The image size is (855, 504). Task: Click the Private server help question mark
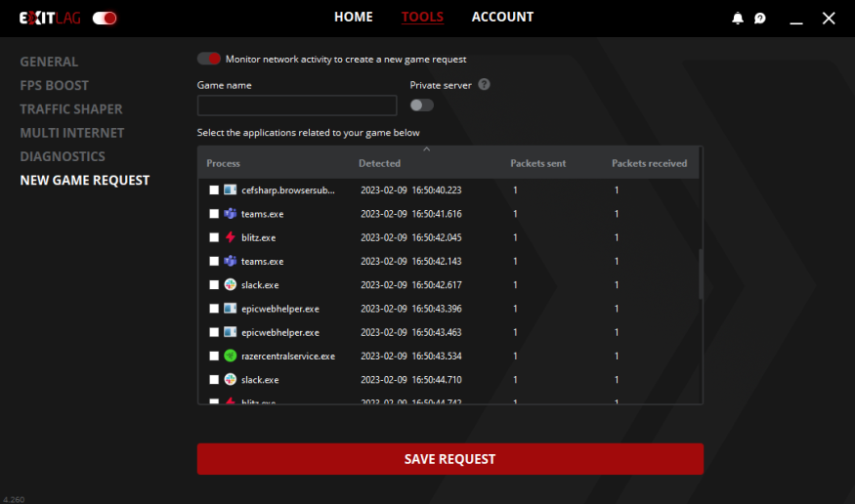[x=484, y=84]
